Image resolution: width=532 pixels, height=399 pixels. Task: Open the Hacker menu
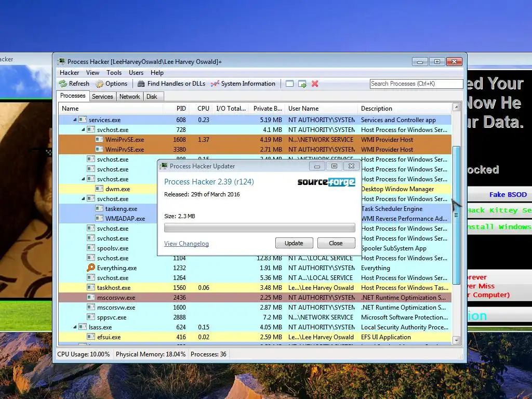[x=69, y=73]
